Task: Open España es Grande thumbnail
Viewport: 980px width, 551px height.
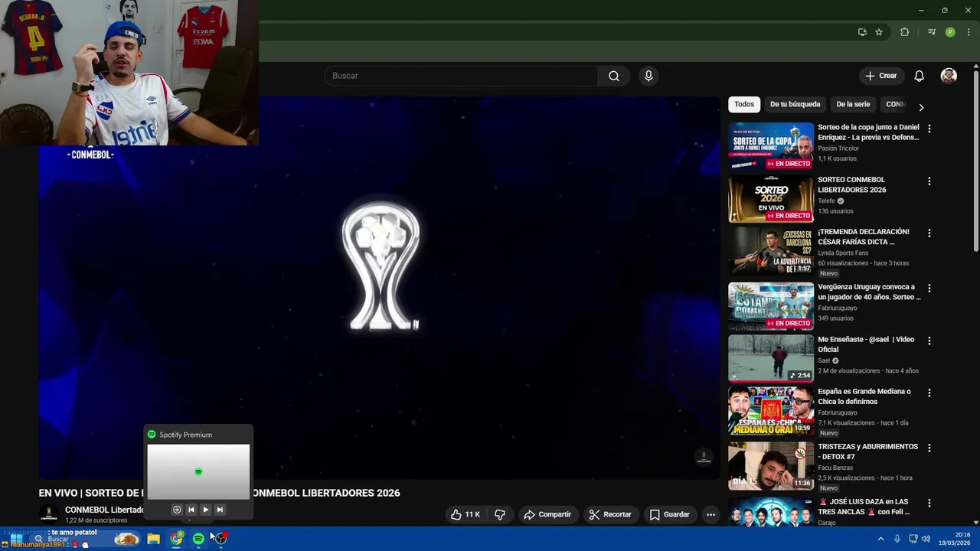Action: click(x=771, y=410)
